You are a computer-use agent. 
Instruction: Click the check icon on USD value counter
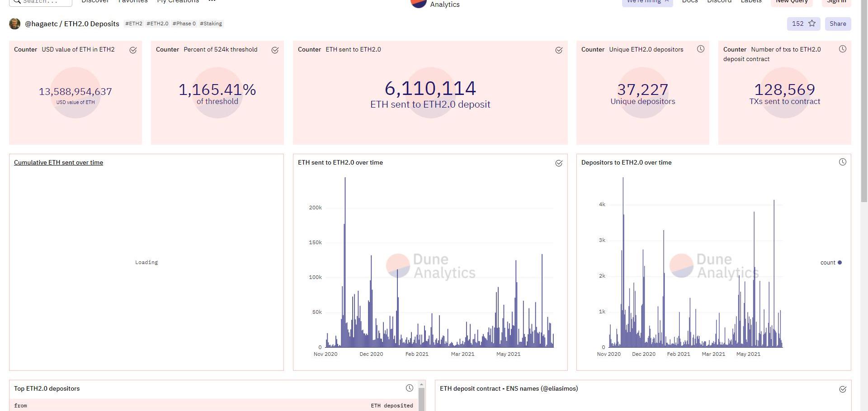click(x=133, y=50)
